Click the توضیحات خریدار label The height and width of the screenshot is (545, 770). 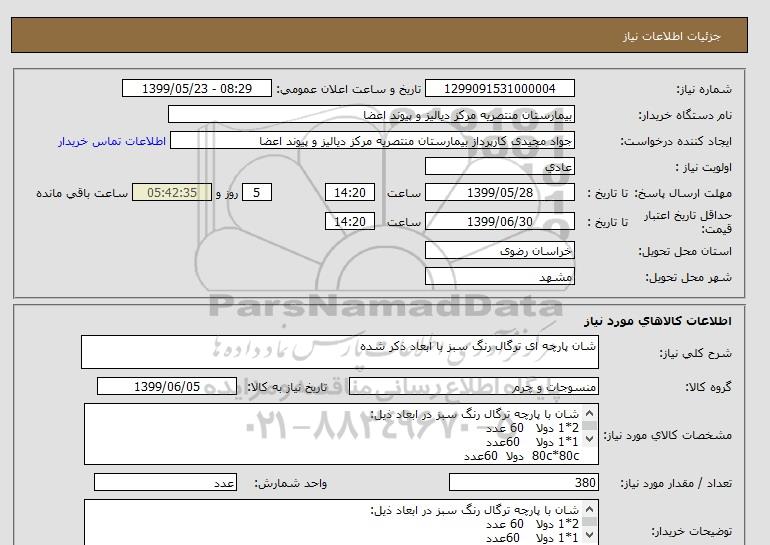[691, 531]
